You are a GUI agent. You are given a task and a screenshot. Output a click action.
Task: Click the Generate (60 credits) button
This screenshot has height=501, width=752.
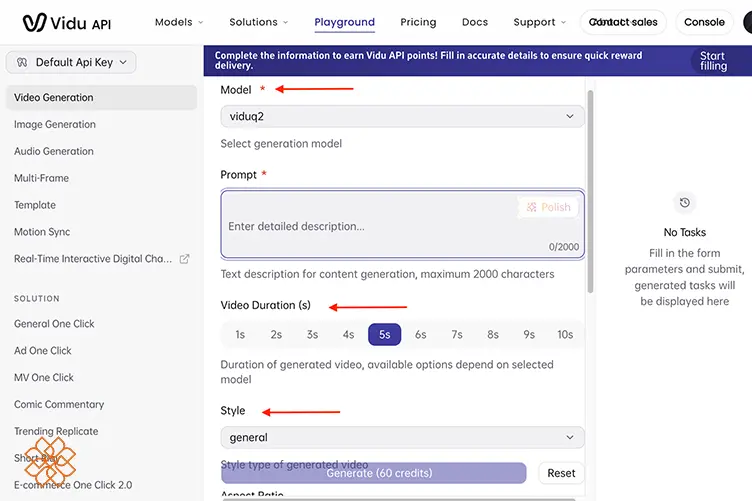(x=374, y=473)
